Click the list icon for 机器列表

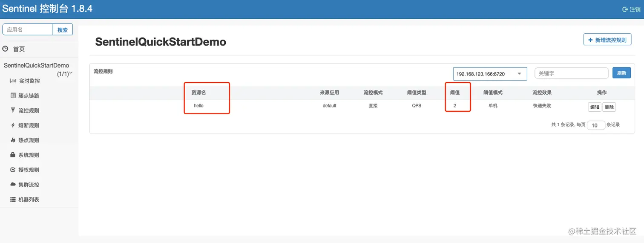point(13,200)
